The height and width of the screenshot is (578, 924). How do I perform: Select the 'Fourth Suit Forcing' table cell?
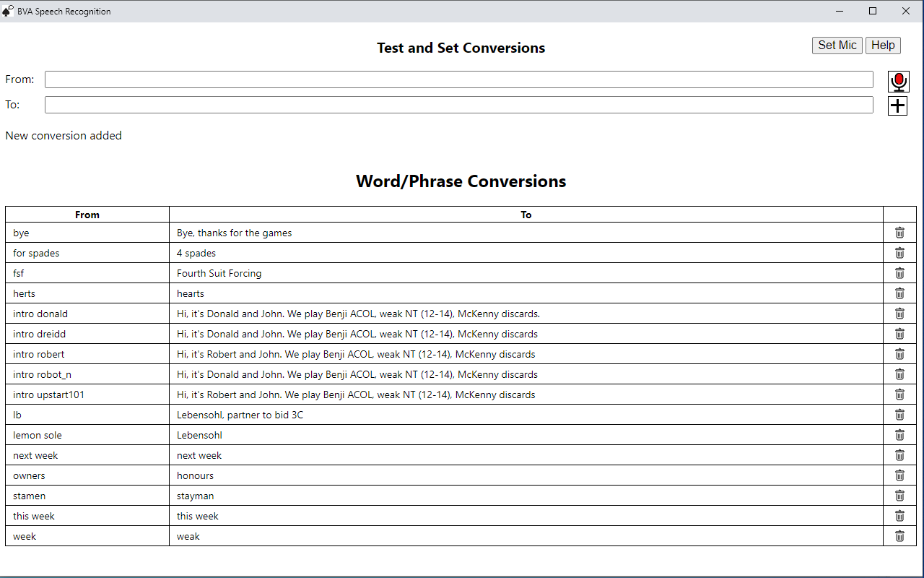[x=219, y=273]
